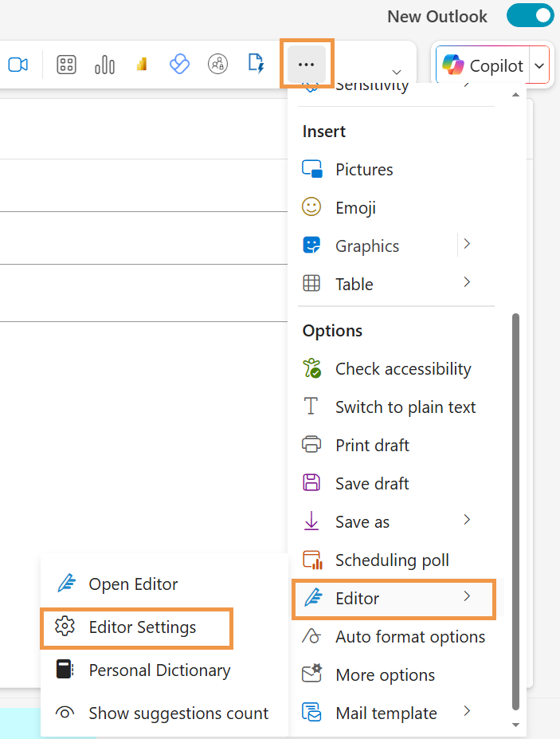560x739 pixels.
Task: Click the Save draft floppy disk icon
Action: click(x=311, y=482)
